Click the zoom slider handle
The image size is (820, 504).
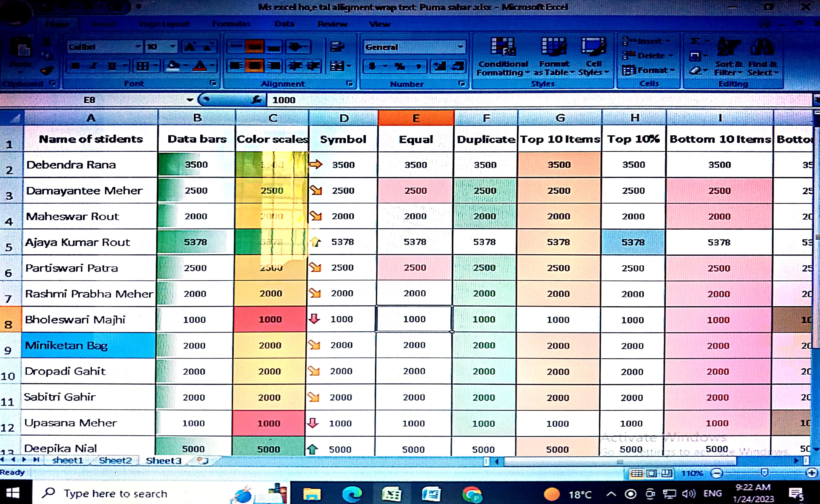point(765,473)
